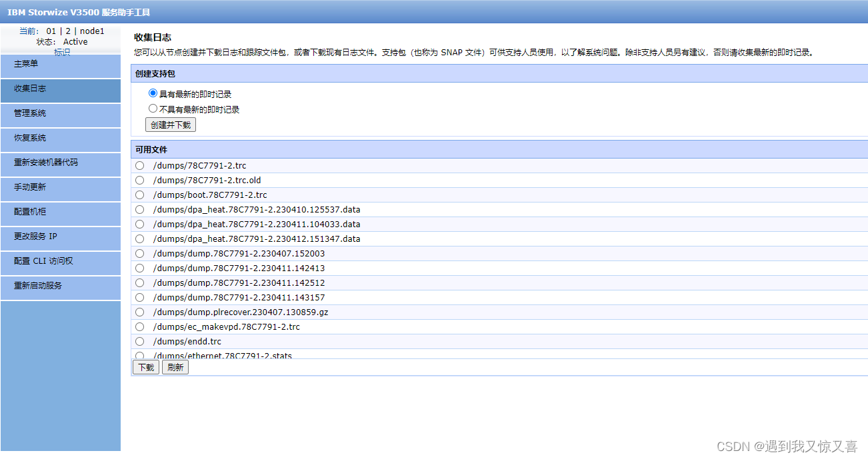Go to 管理系统 in the sidebar

click(60, 115)
